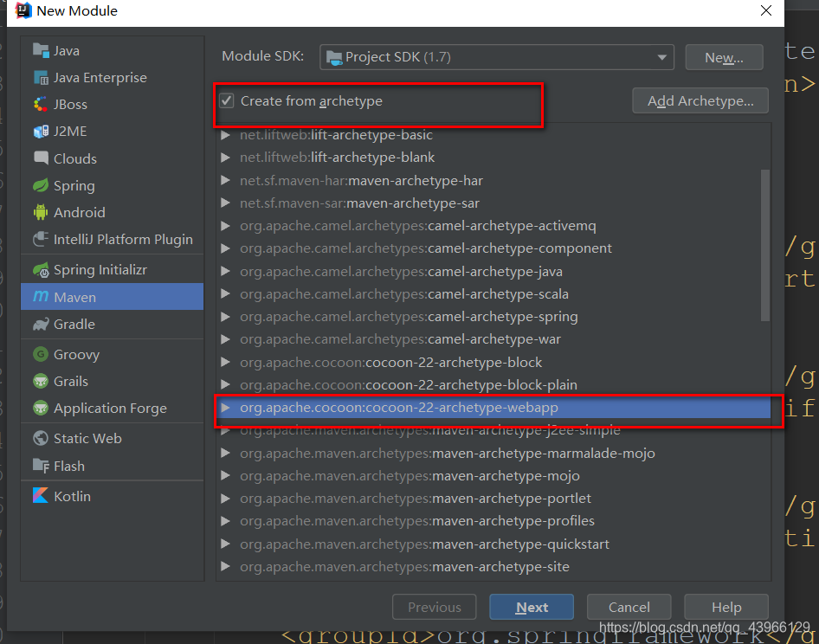Select camel-archetype-spring archetype
The height and width of the screenshot is (644, 819).
(x=493, y=317)
